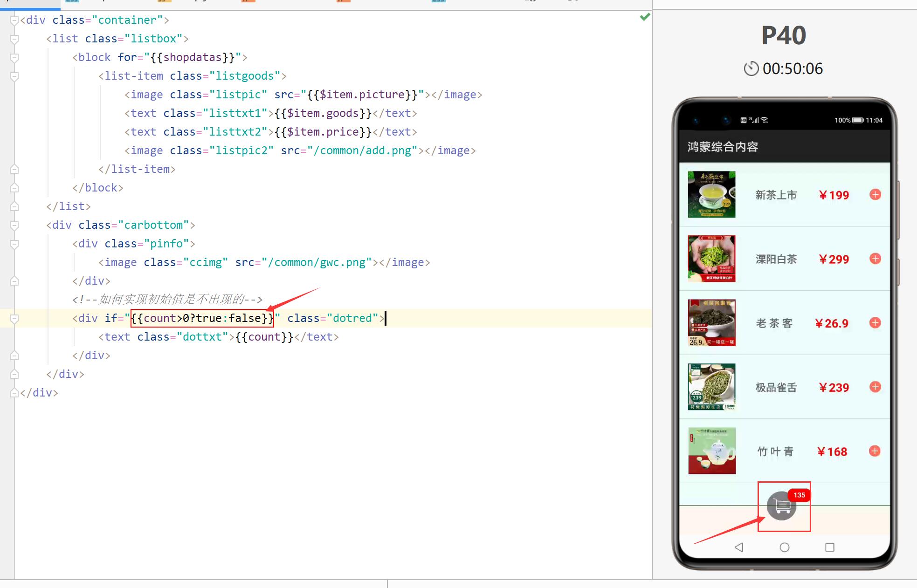Tap the 溧阳白茶 product name
The image size is (917, 588).
tap(776, 259)
